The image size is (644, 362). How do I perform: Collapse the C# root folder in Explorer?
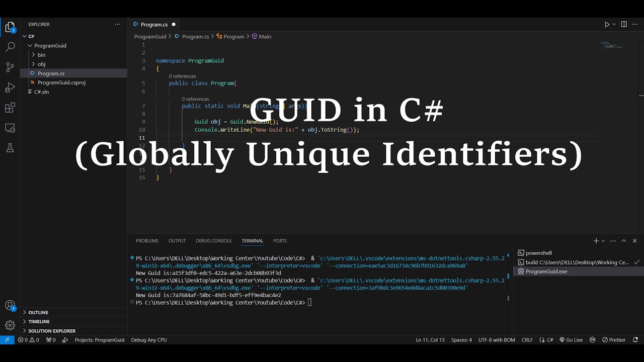tap(24, 36)
